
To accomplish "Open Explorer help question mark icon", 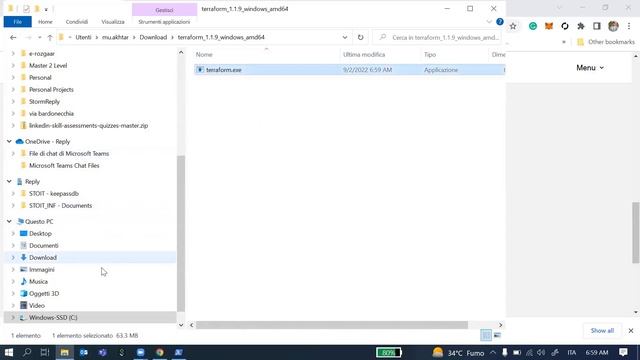I will [500, 22].
